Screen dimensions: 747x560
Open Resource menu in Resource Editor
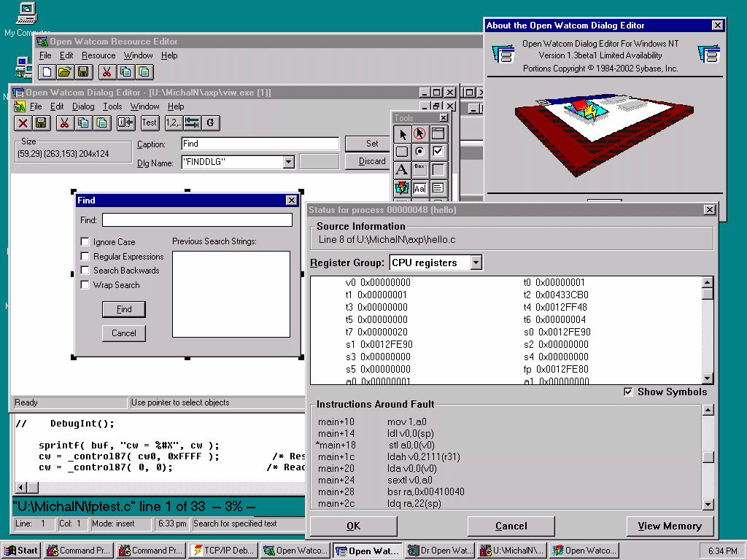click(x=98, y=55)
